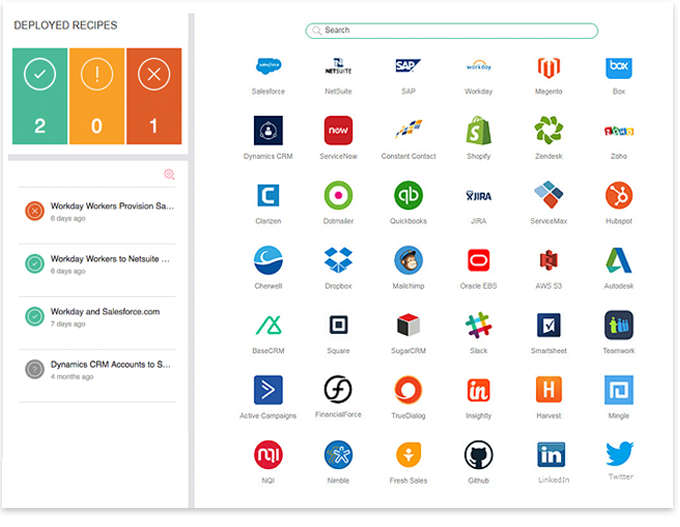The image size is (680, 527).
Task: Open the Shopify connector icon
Action: click(x=478, y=131)
